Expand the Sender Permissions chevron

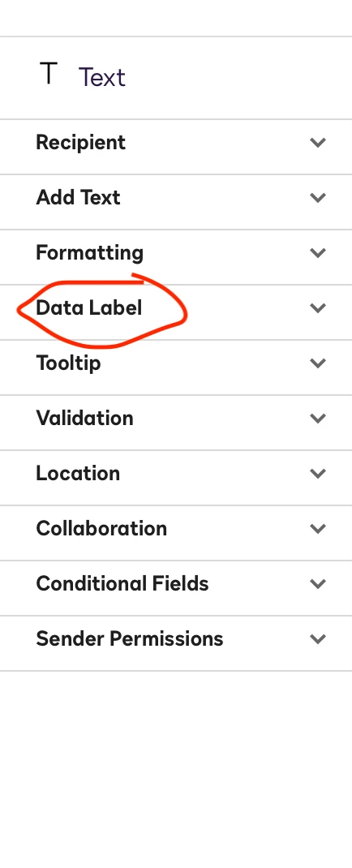pyautogui.click(x=318, y=638)
